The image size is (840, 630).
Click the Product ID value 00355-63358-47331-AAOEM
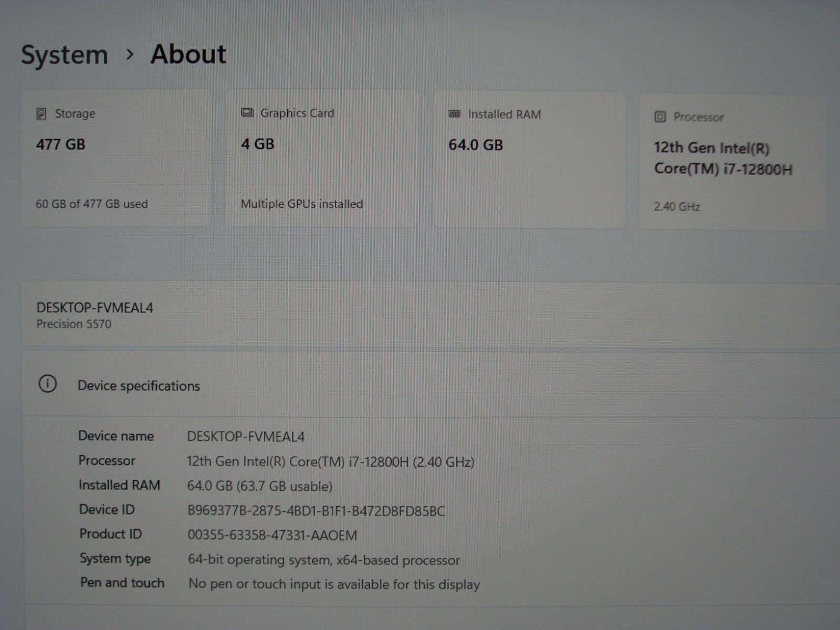pyautogui.click(x=272, y=535)
